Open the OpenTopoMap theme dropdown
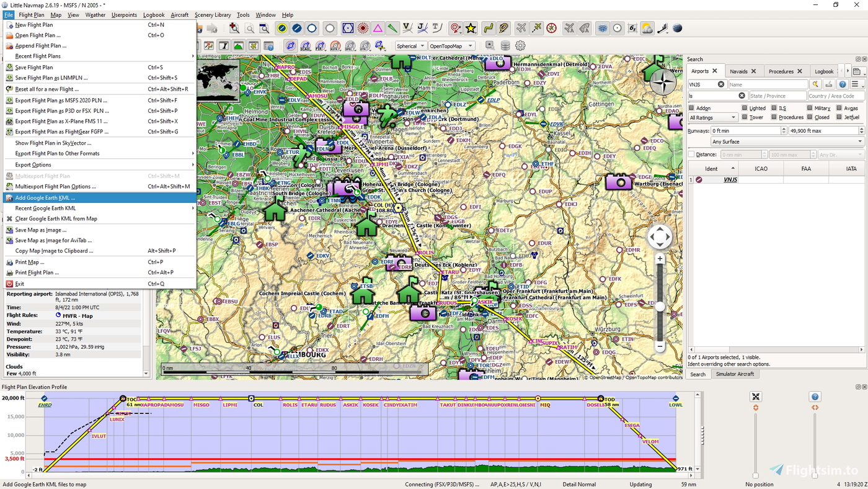868x489 pixels. point(451,46)
